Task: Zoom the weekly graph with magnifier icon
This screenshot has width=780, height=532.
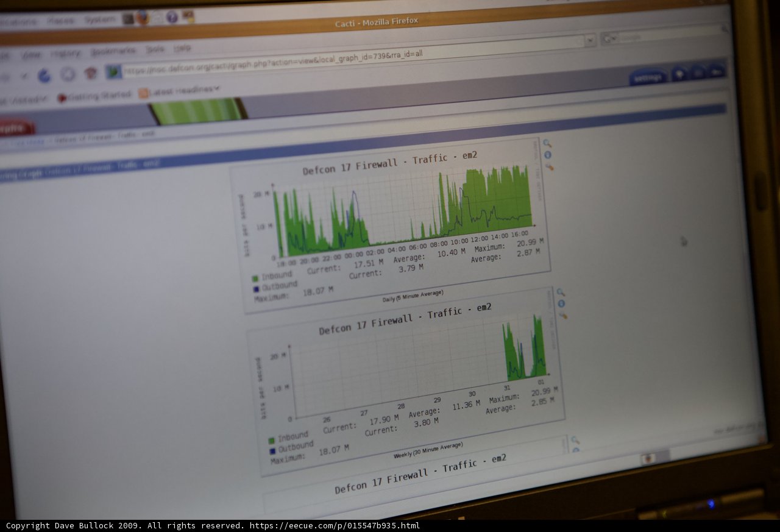Action: pos(560,293)
